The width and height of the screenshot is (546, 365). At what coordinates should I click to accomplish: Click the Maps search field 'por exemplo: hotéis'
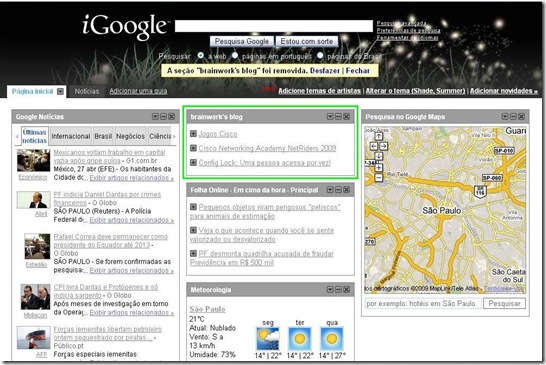[423, 303]
